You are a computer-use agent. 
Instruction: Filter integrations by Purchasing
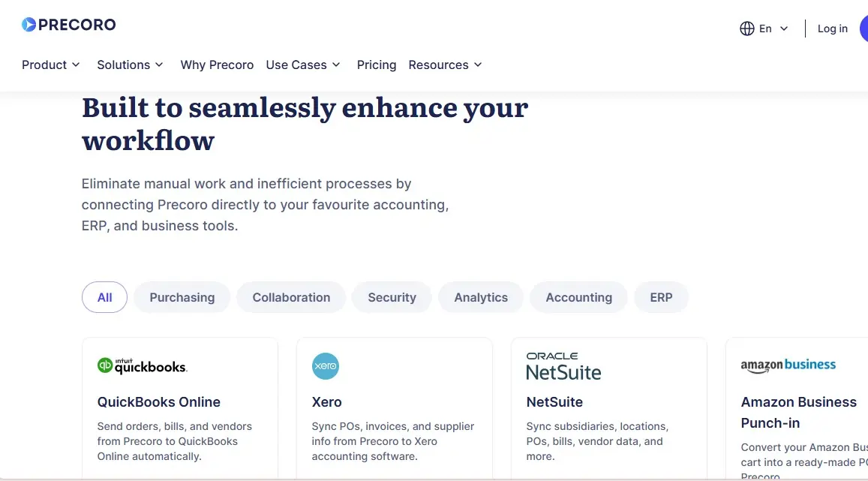[x=182, y=297]
